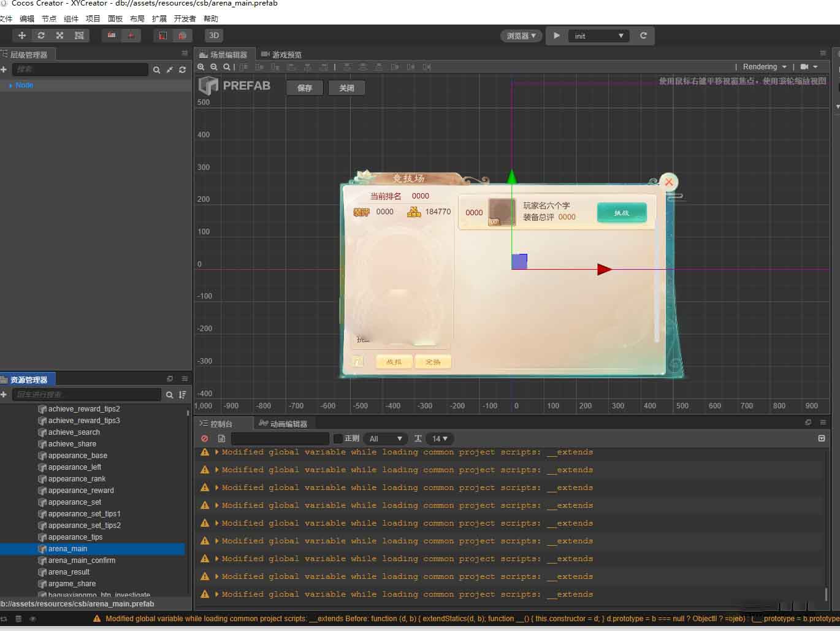The width and height of the screenshot is (840, 631).
Task: Select the arena_main prefab asset
Action: (x=92, y=549)
